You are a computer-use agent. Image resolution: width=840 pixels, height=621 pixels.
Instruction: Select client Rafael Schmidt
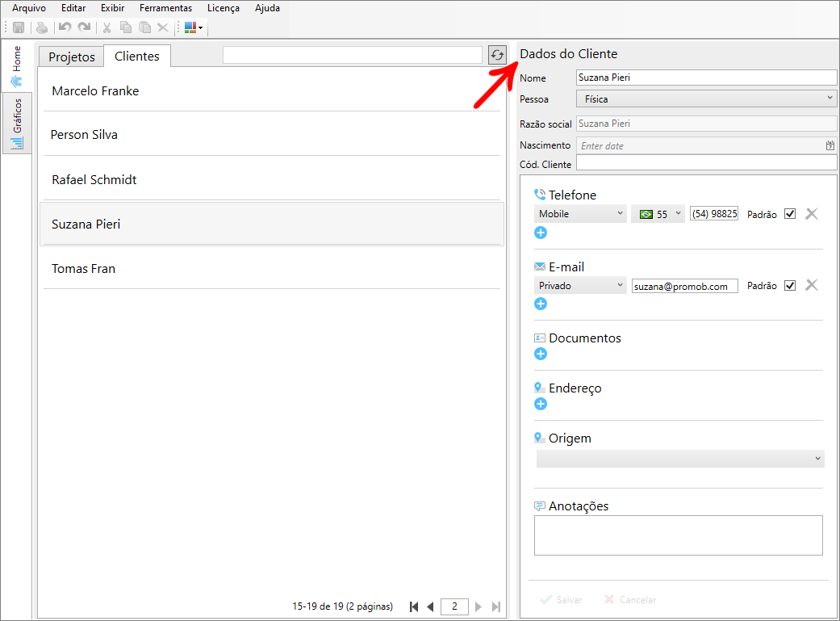click(272, 179)
